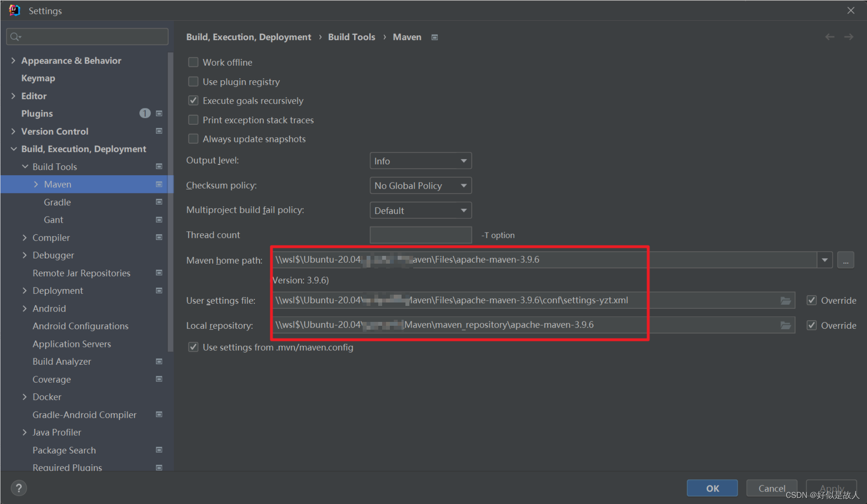This screenshot has width=867, height=504.
Task: Click the OK button
Action: tap(712, 488)
